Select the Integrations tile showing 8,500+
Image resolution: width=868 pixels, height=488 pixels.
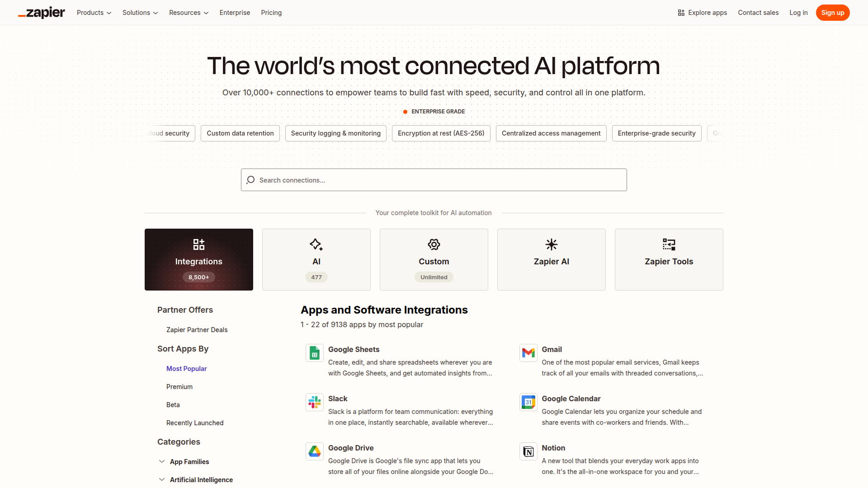198,259
